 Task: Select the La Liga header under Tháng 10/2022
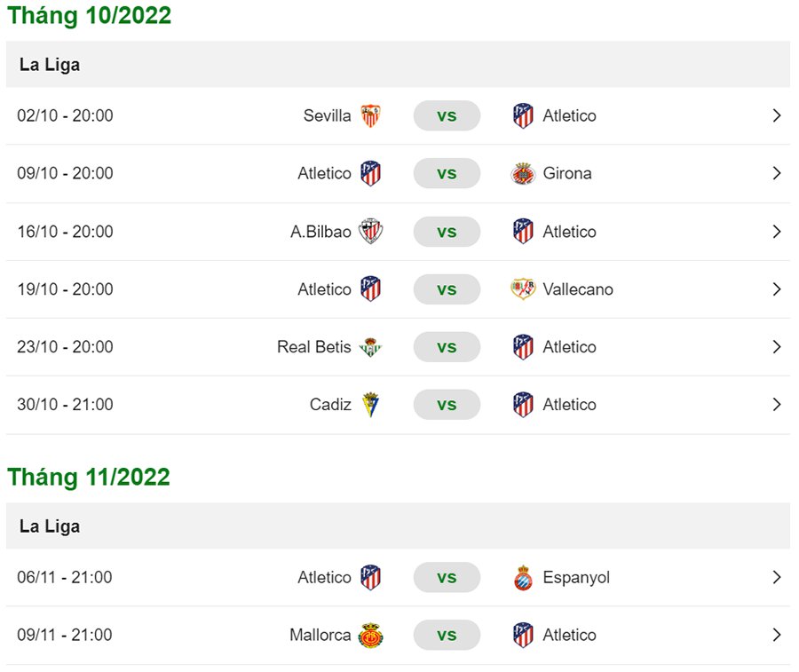(x=50, y=65)
